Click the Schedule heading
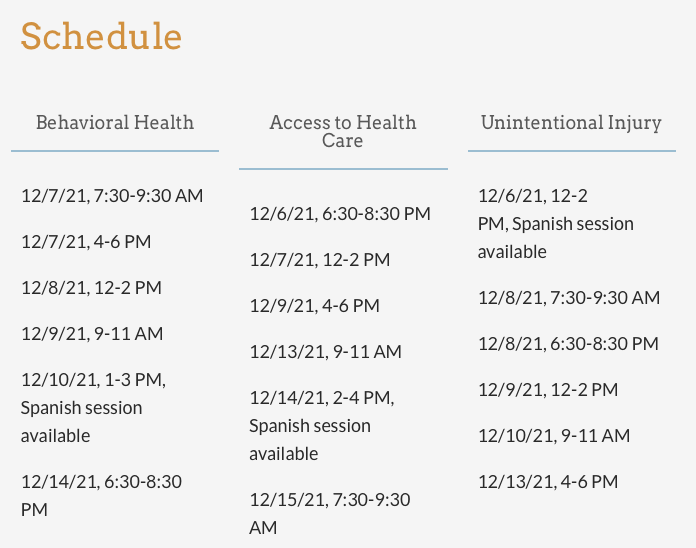This screenshot has height=548, width=696. point(101,36)
